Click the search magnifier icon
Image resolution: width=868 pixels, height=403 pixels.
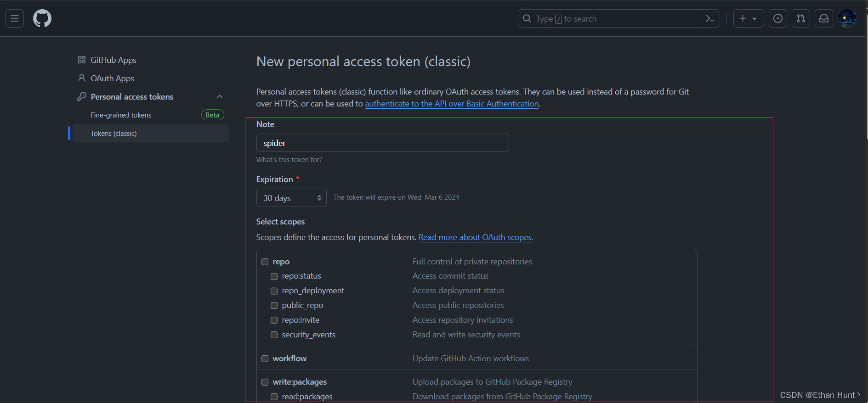click(x=527, y=19)
